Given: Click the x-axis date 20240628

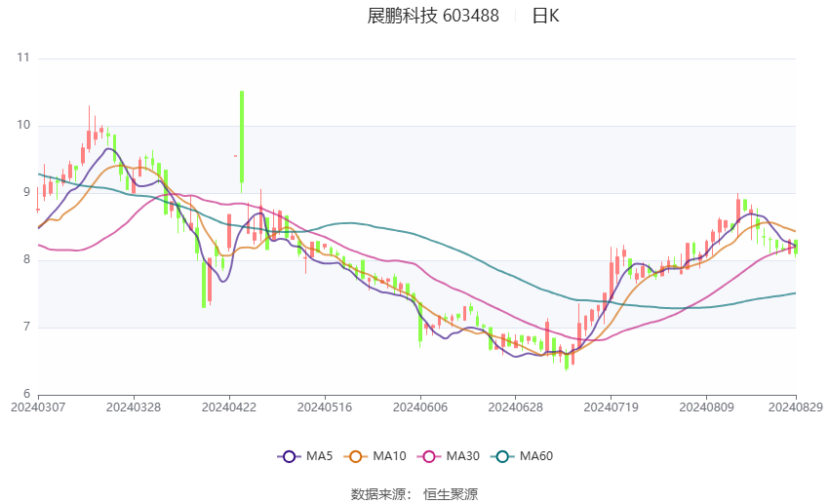Looking at the screenshot, I should pyautogui.click(x=516, y=407).
